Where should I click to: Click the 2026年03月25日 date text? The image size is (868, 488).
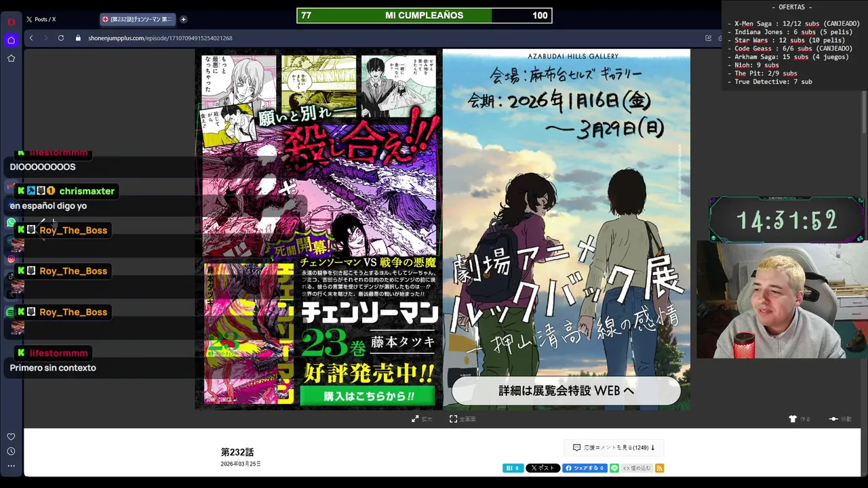coord(241,464)
